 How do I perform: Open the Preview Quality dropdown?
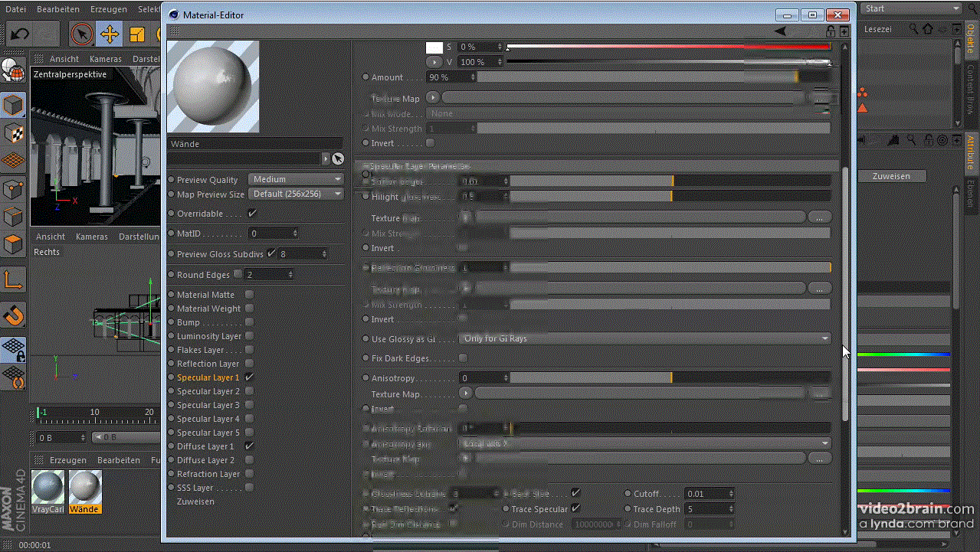pyautogui.click(x=297, y=179)
